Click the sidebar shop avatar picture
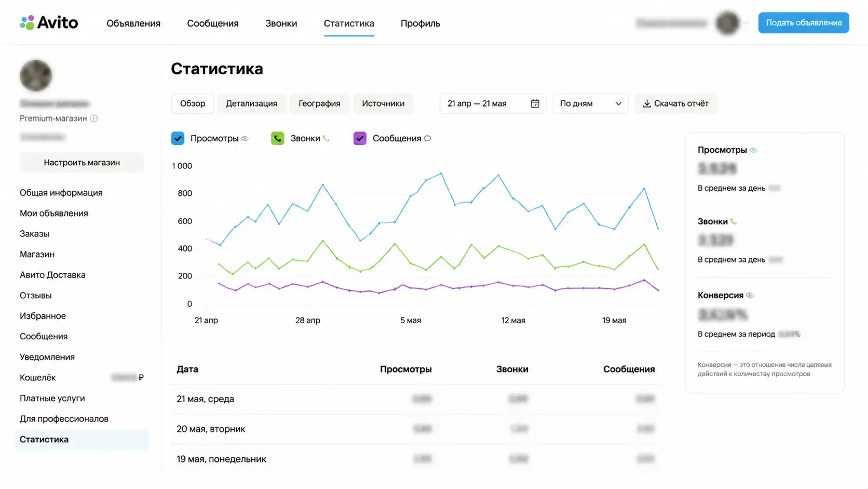The image size is (868, 489). [x=36, y=75]
